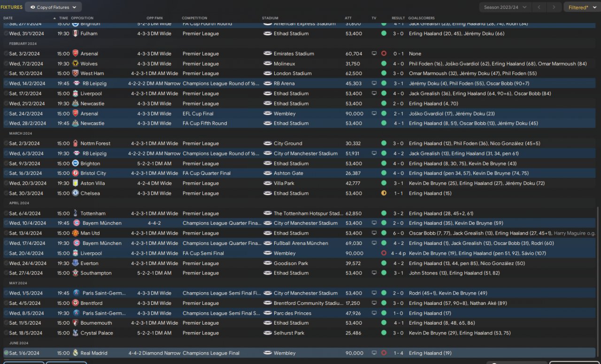Open the Selhurst Park stadium link
The height and width of the screenshot is (364, 601).
(289, 333)
